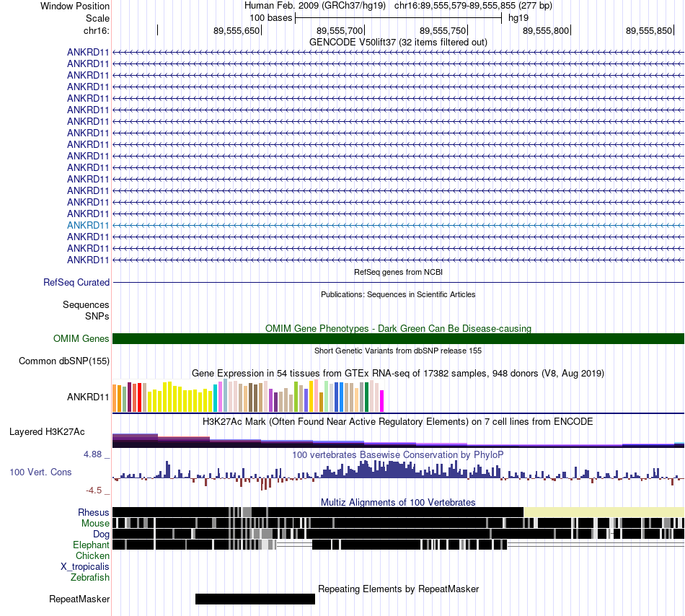
Task: Open Short Genetic Variants from dbSNP title
Action: [x=398, y=351]
